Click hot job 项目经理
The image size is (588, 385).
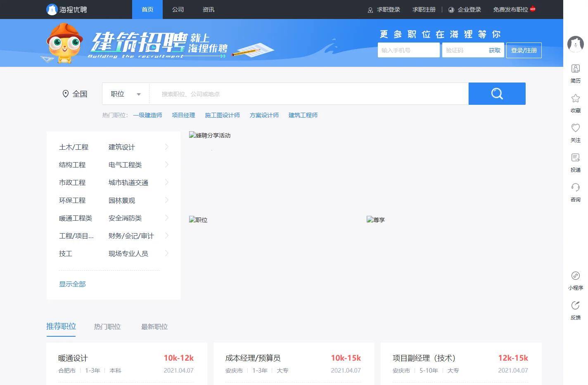(184, 115)
